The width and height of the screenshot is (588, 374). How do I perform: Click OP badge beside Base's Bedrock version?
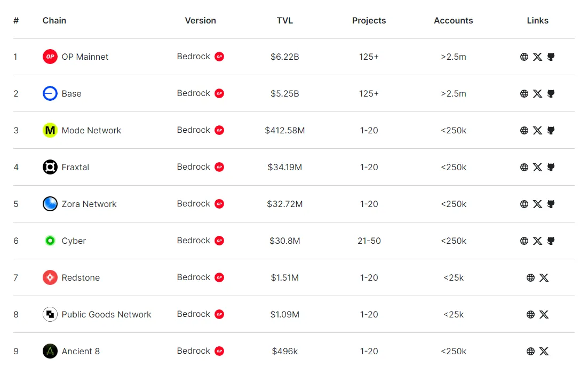(219, 93)
